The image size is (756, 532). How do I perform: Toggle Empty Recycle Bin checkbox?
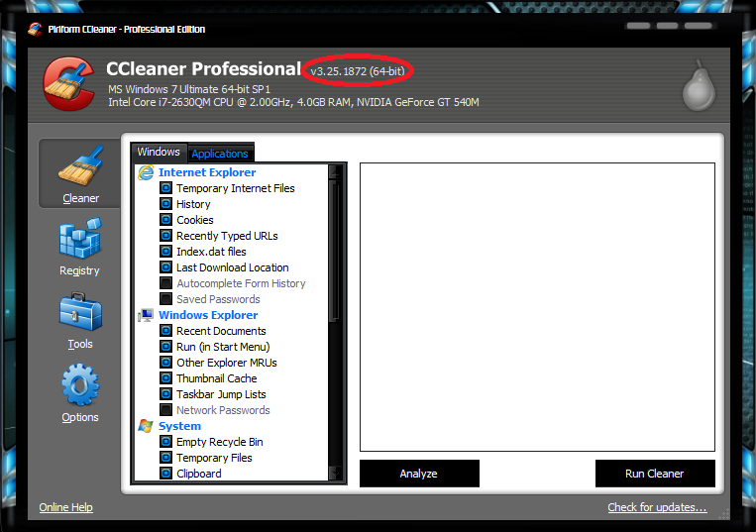pyautogui.click(x=165, y=442)
